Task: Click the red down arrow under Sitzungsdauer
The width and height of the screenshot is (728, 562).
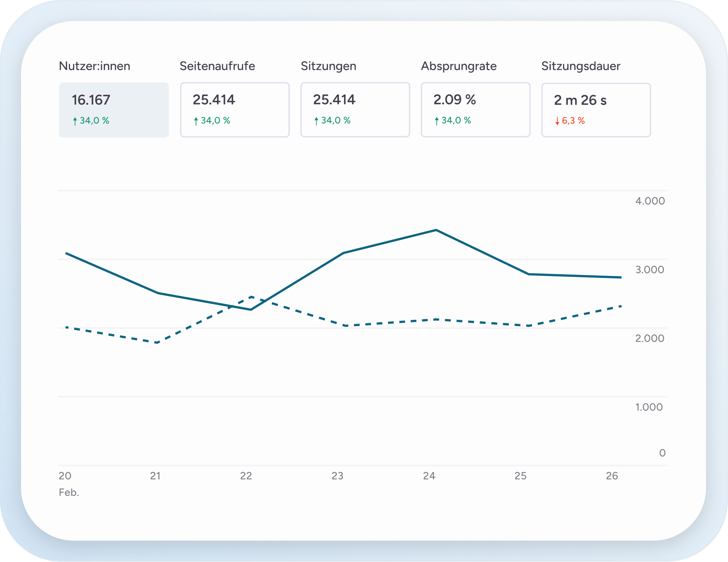Action: (x=557, y=121)
